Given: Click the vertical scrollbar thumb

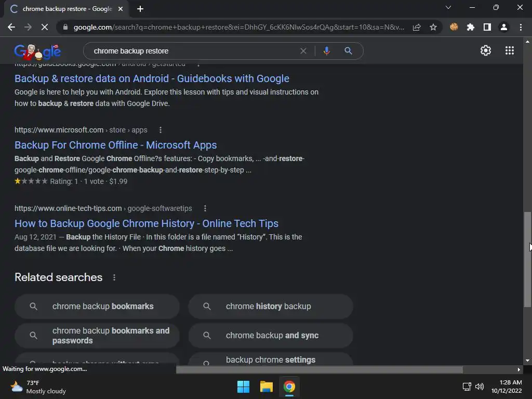Looking at the screenshot, I should pos(527,259).
